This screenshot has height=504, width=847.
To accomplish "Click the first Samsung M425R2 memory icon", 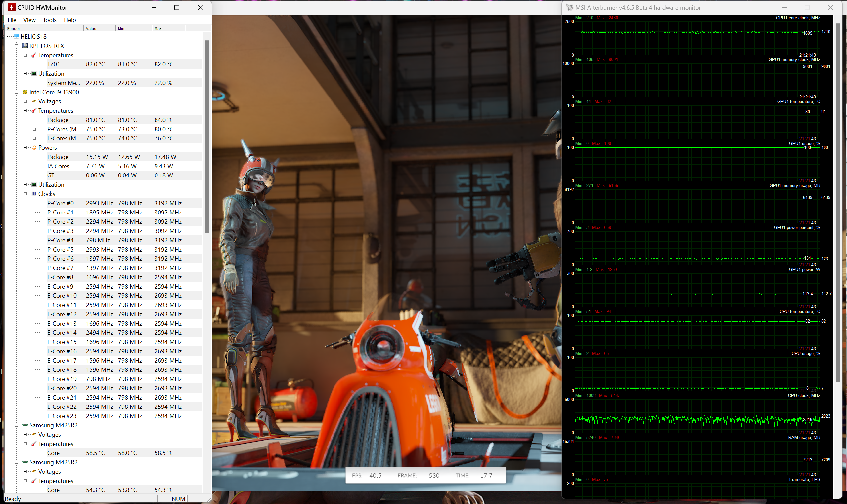I will pyautogui.click(x=25, y=425).
